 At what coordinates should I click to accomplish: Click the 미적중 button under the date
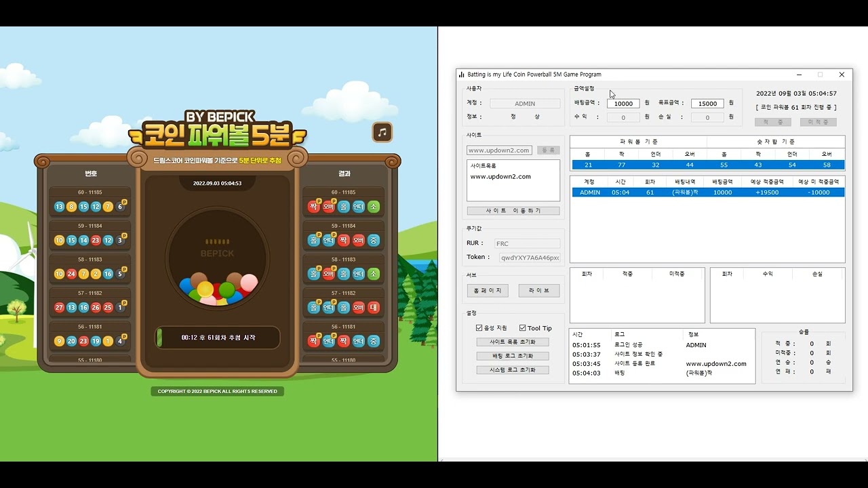tap(818, 122)
